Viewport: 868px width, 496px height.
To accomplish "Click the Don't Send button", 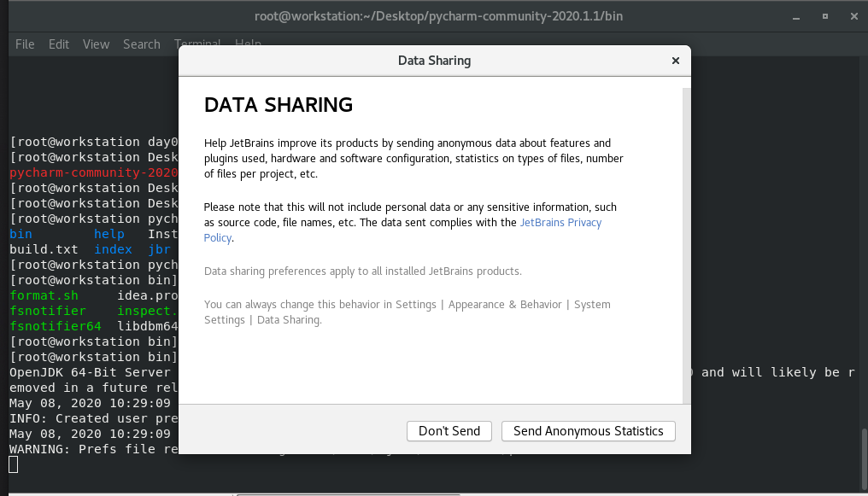I will pyautogui.click(x=449, y=431).
